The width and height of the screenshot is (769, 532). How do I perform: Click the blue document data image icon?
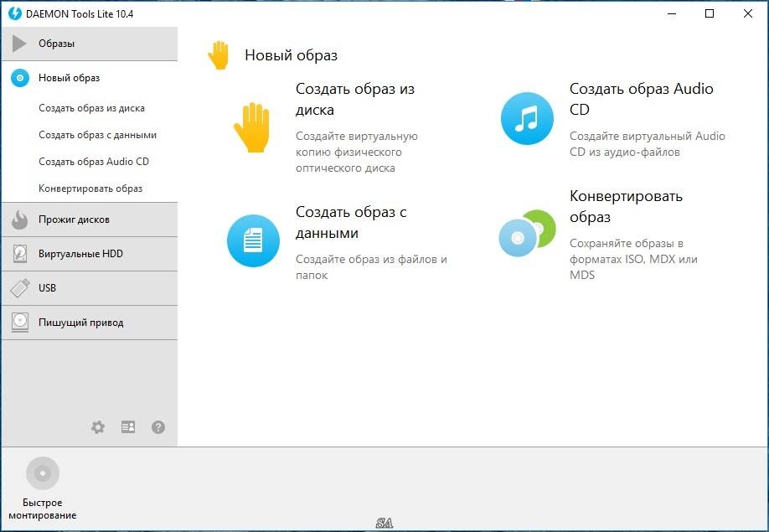point(253,240)
